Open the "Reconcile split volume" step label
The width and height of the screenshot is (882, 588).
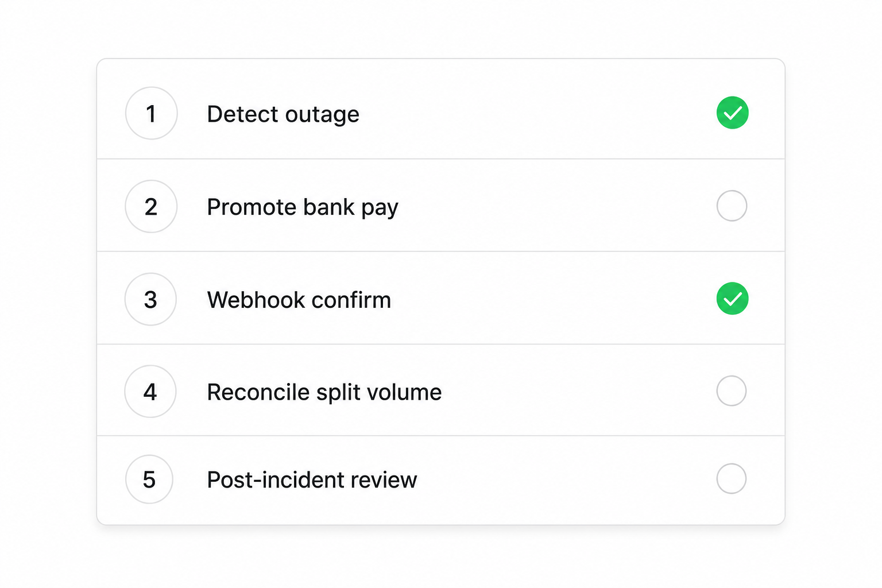tap(324, 392)
